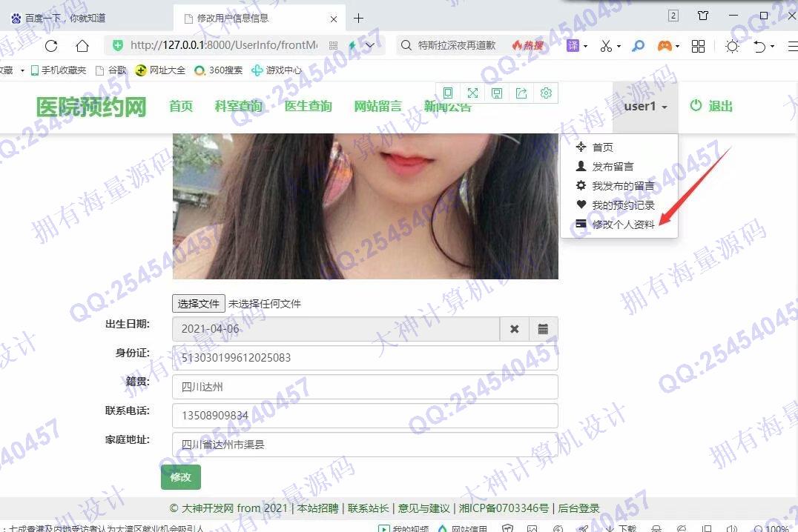The image size is (798, 532).
Task: Click the tab count box showing 2
Action: pos(673,16)
